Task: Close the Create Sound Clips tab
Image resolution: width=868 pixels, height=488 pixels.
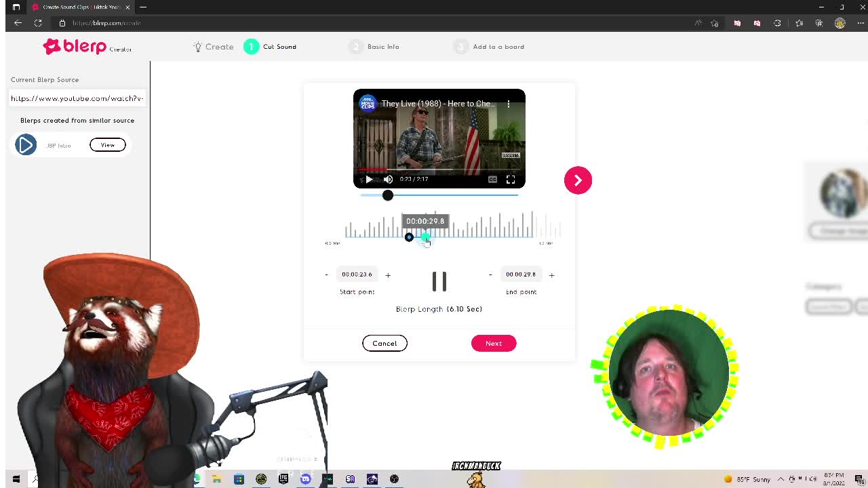Action: coord(127,7)
